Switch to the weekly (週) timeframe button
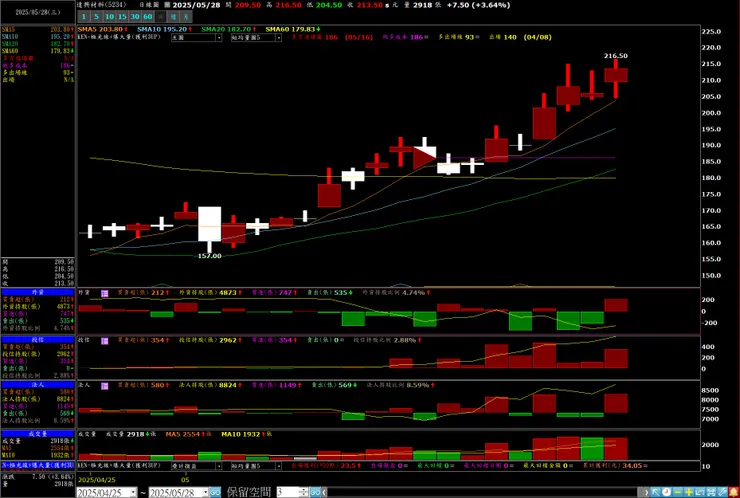This screenshot has width=740, height=498. (x=174, y=17)
